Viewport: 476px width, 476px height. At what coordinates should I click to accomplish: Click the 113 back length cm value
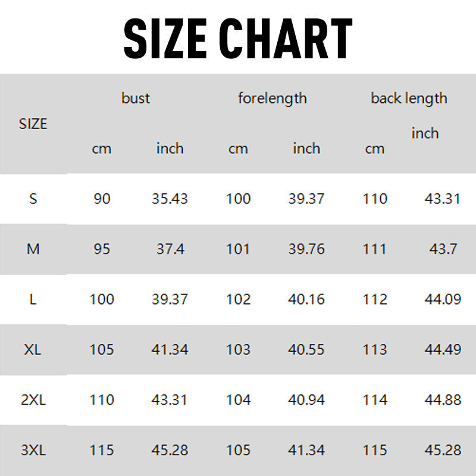(x=375, y=350)
